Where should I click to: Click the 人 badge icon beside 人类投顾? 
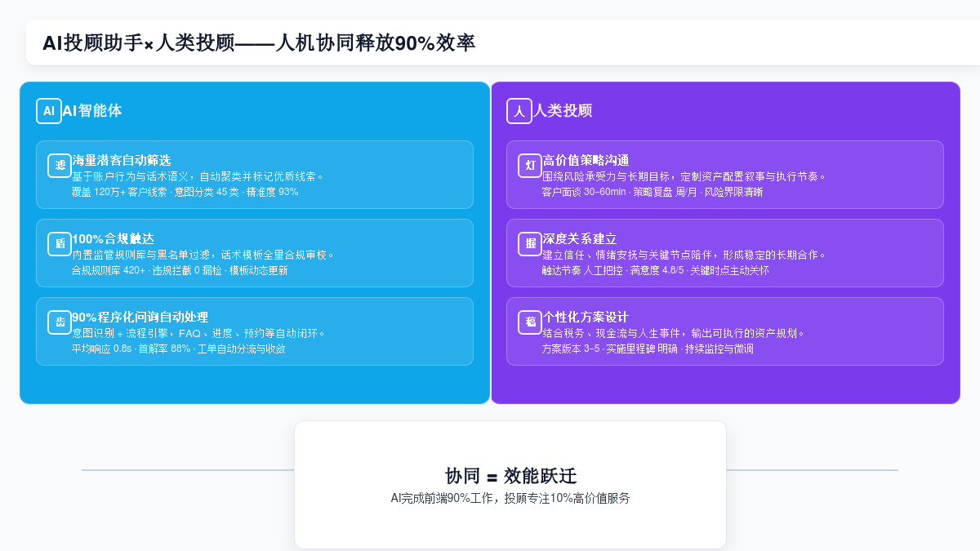[x=519, y=111]
